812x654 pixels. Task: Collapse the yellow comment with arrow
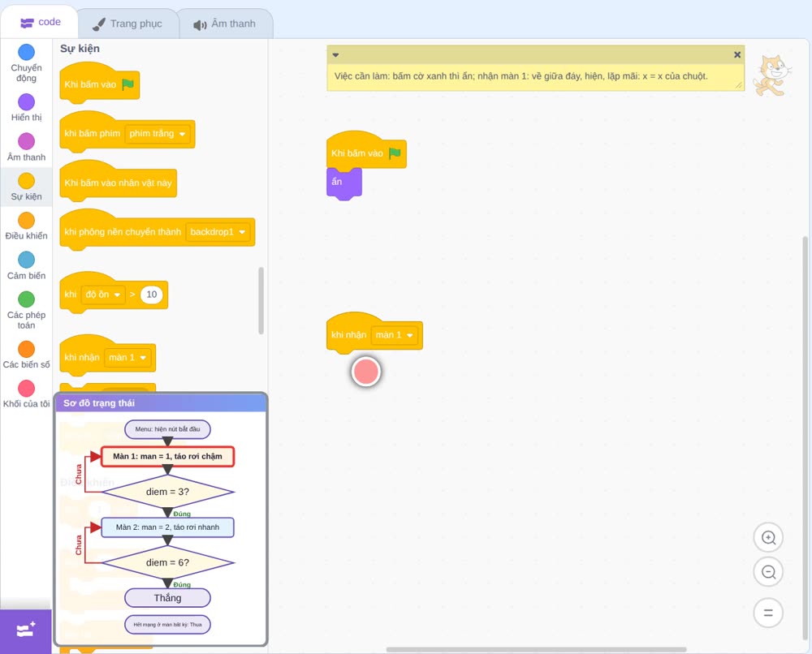pyautogui.click(x=335, y=55)
